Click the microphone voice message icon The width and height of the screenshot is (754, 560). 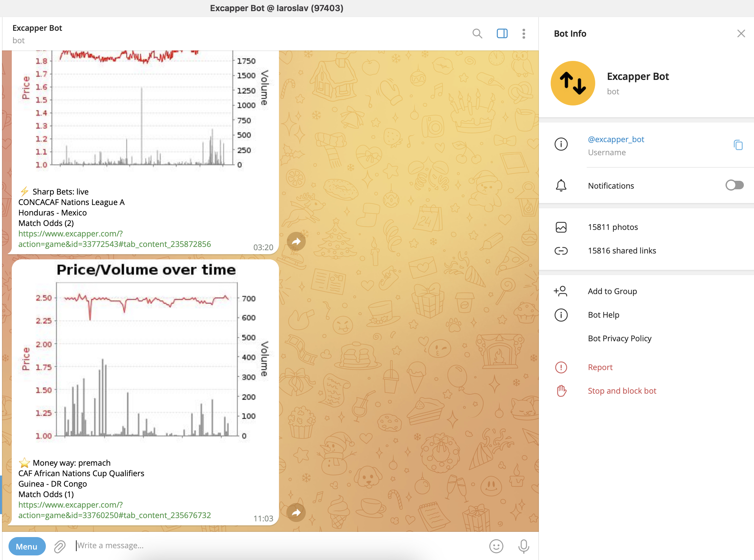[x=523, y=546]
